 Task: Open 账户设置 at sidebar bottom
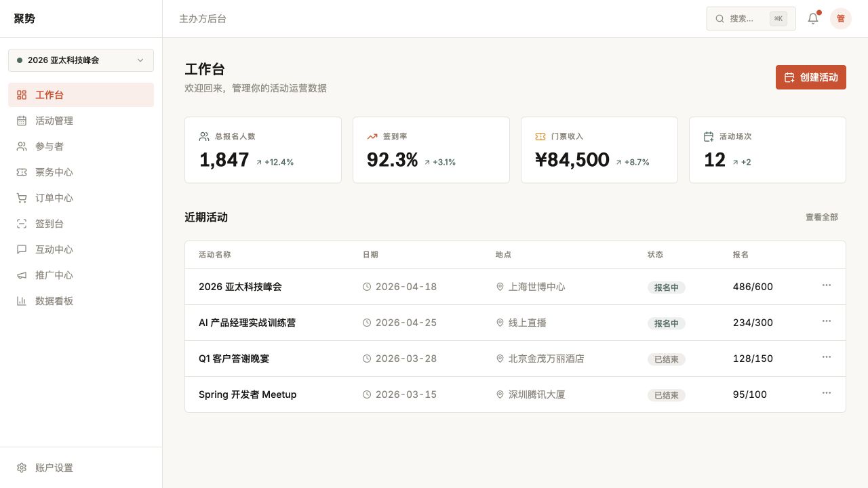point(81,468)
